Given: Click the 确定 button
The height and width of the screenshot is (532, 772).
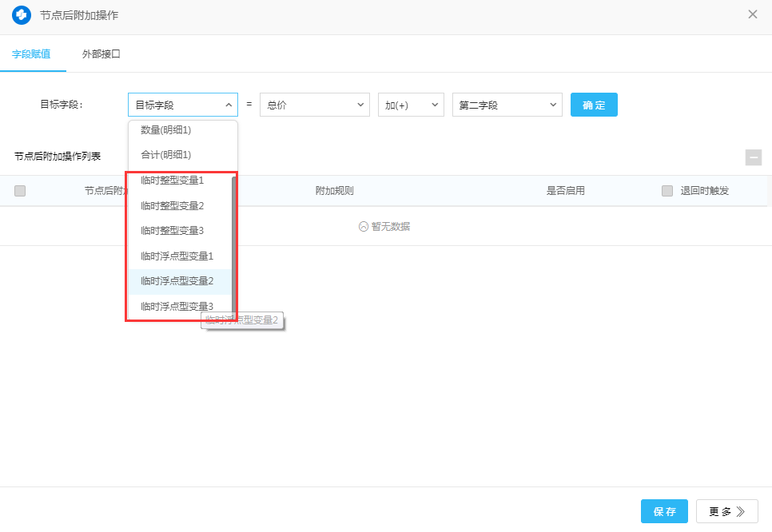Looking at the screenshot, I should (x=594, y=105).
